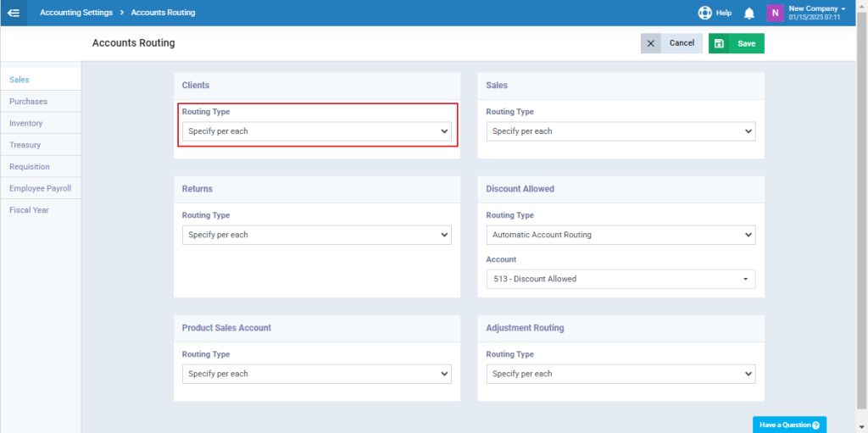Viewport: 868px width, 433px height.
Task: Click the date and time under New Company
Action: [x=815, y=17]
